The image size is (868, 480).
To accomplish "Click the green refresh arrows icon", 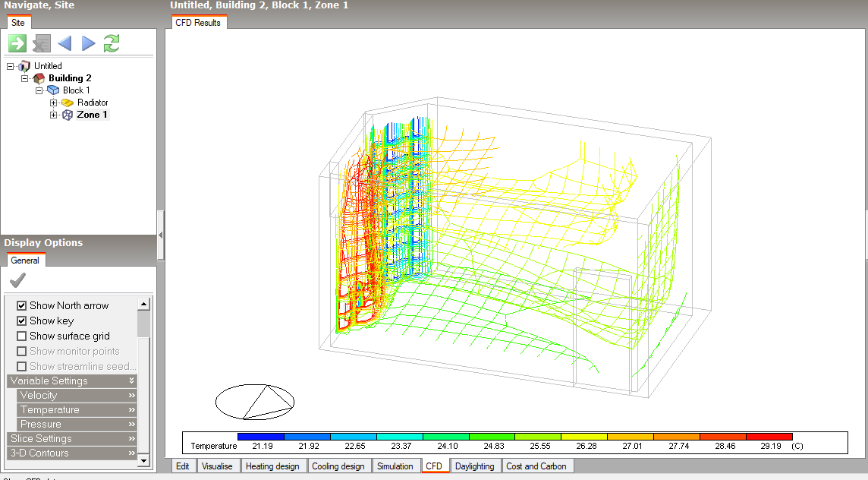I will [x=112, y=43].
